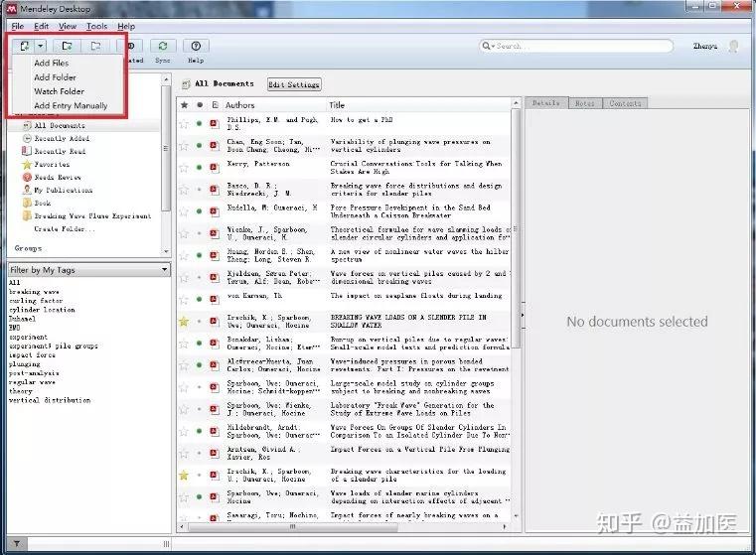This screenshot has width=756, height=555.
Task: Open PDF icon of 'How to get a PhD'
Action: pyautogui.click(x=214, y=124)
